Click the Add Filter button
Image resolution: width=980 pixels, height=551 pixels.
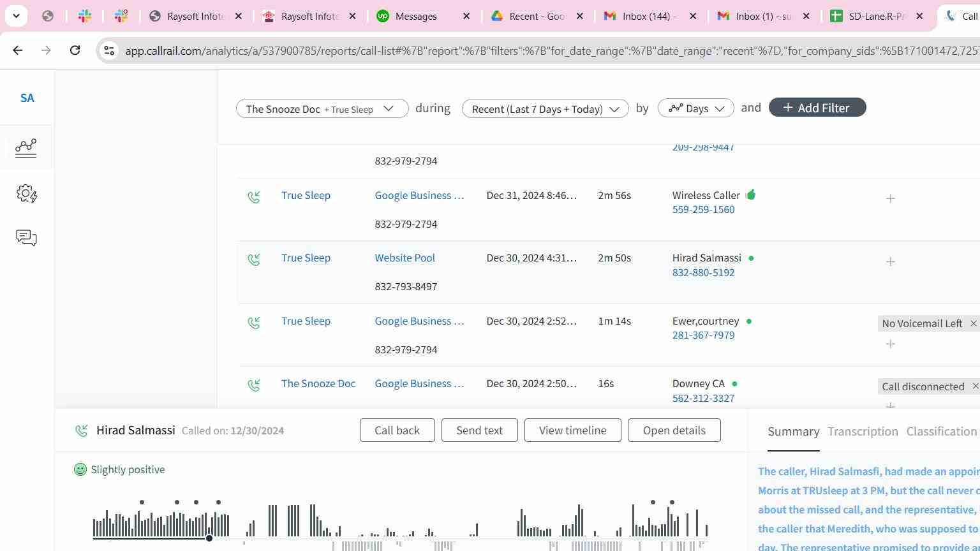(x=817, y=108)
